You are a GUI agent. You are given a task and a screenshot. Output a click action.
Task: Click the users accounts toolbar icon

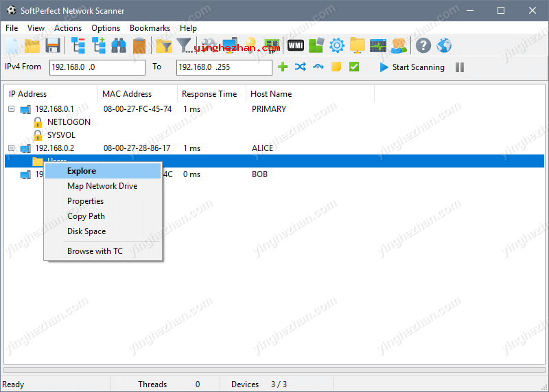pos(399,45)
